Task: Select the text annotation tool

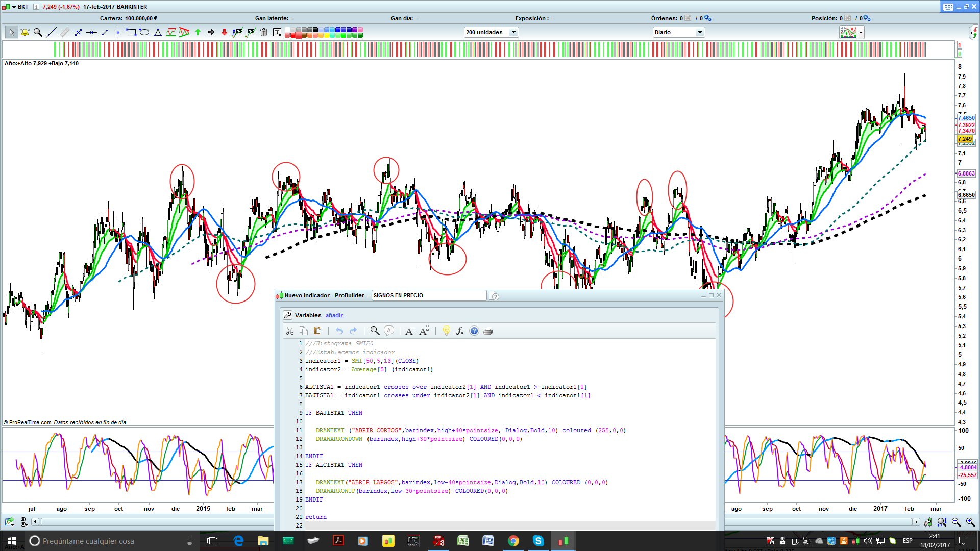Action: [x=277, y=32]
